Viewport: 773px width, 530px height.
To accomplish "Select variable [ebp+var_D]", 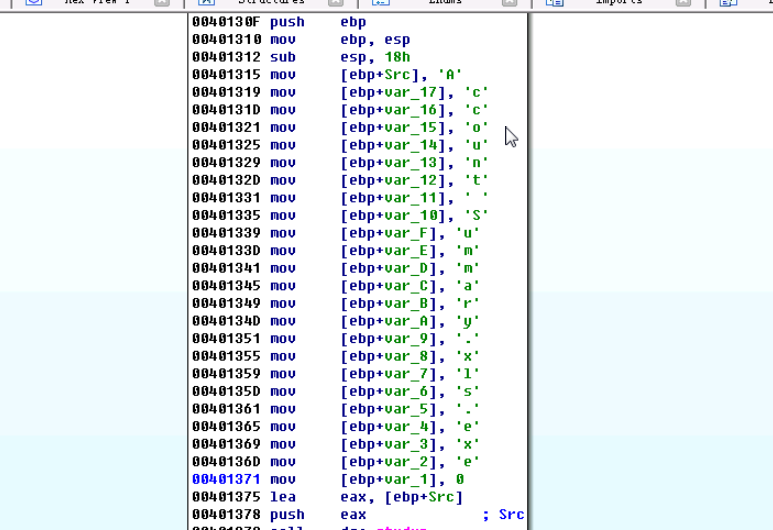I will pyautogui.click(x=388, y=269).
